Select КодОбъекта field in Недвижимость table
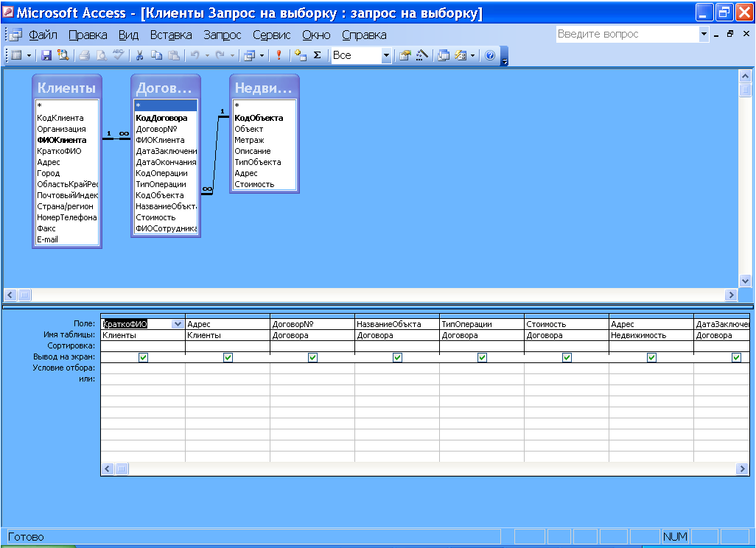The image size is (756, 548). [258, 118]
